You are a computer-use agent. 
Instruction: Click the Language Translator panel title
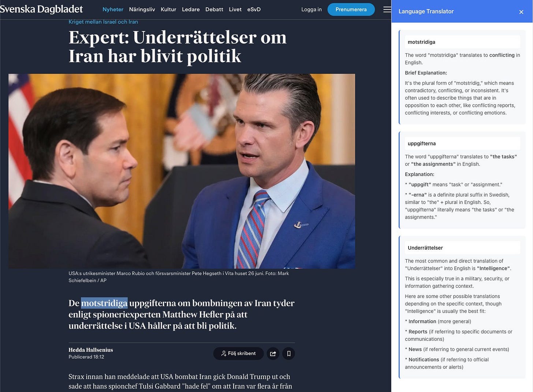426,11
